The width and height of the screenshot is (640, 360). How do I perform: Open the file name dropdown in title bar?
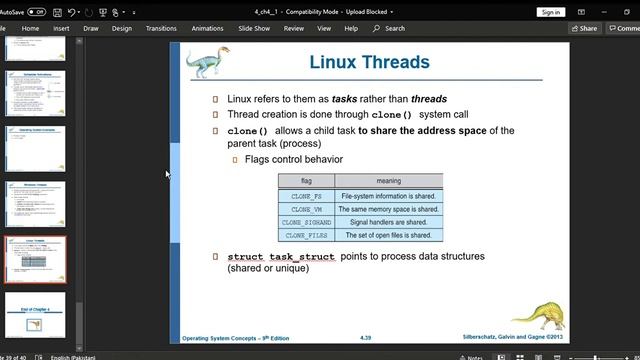(392, 12)
